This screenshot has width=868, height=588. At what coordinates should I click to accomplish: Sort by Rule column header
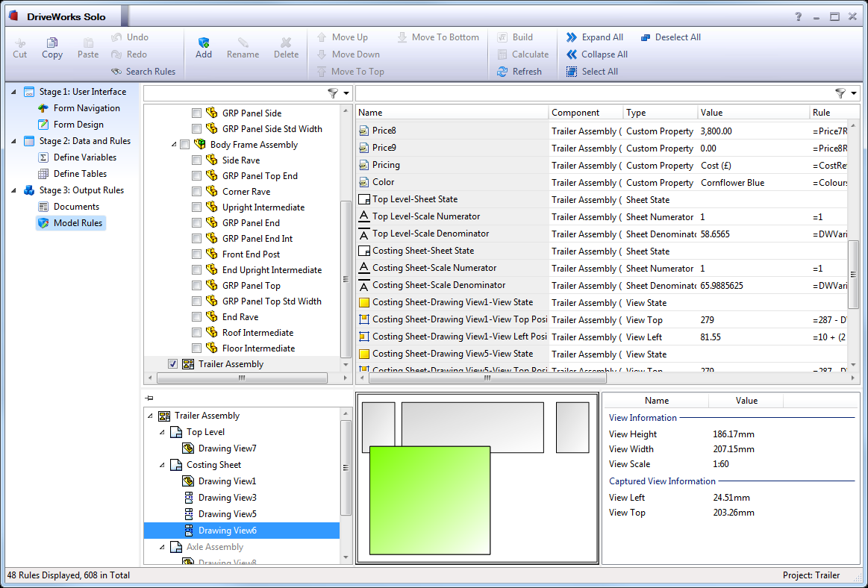828,113
